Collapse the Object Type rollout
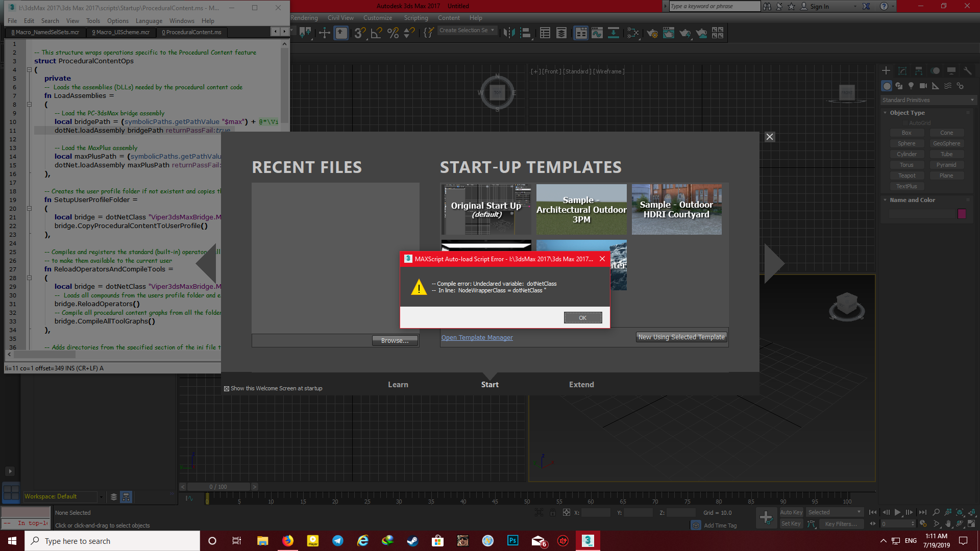Viewport: 980px width, 551px height. [x=907, y=113]
